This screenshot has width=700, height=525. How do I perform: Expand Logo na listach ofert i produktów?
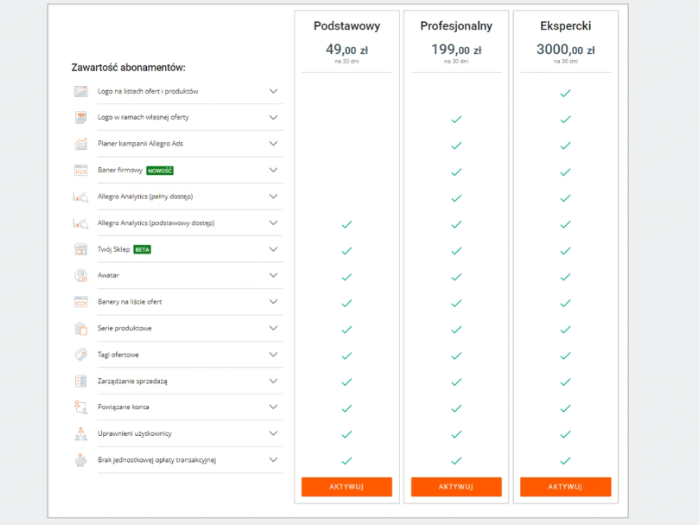click(273, 91)
